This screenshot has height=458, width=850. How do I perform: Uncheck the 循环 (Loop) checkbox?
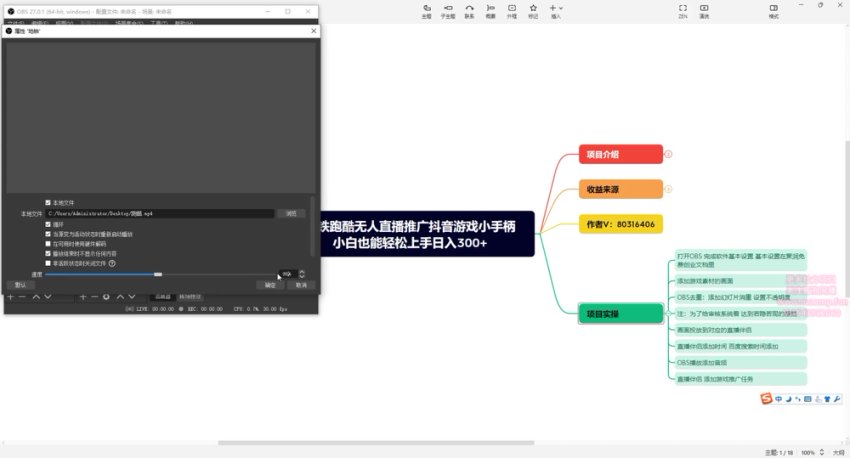pos(48,224)
